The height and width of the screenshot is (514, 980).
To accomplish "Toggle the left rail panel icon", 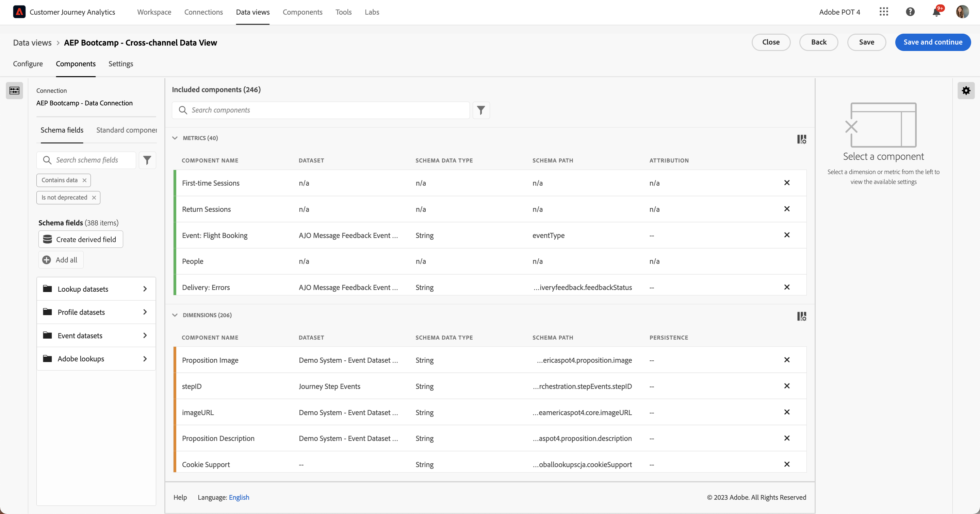I will (14, 90).
